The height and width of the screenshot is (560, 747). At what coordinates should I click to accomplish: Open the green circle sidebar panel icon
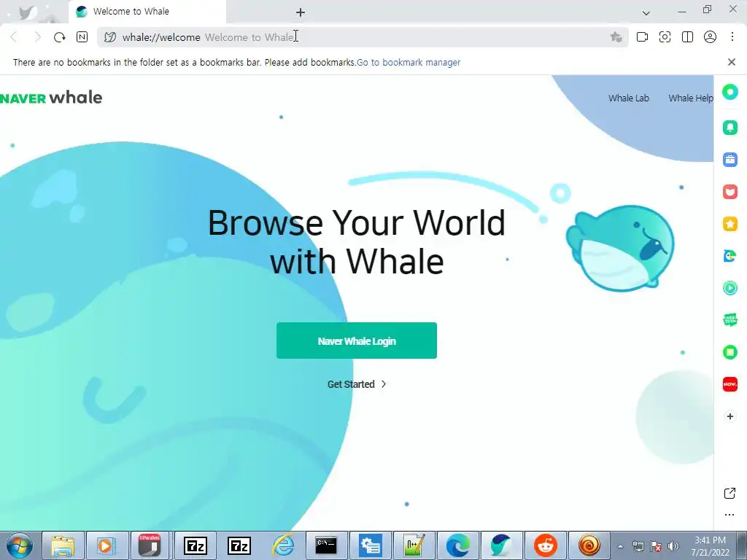point(729,92)
